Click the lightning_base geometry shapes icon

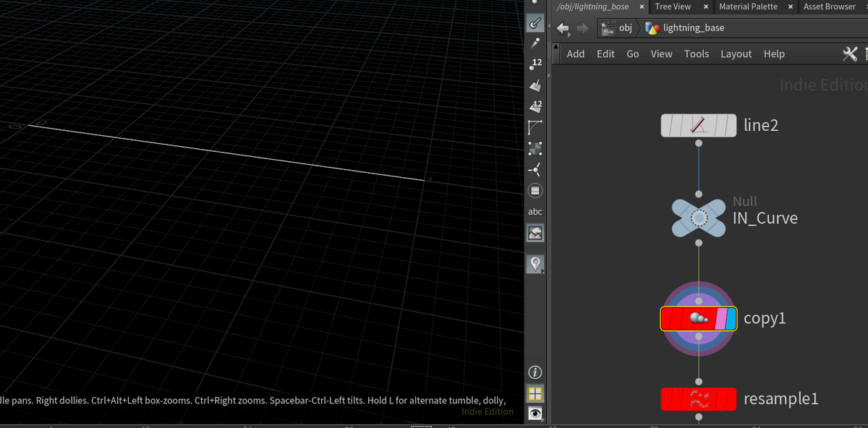click(652, 27)
